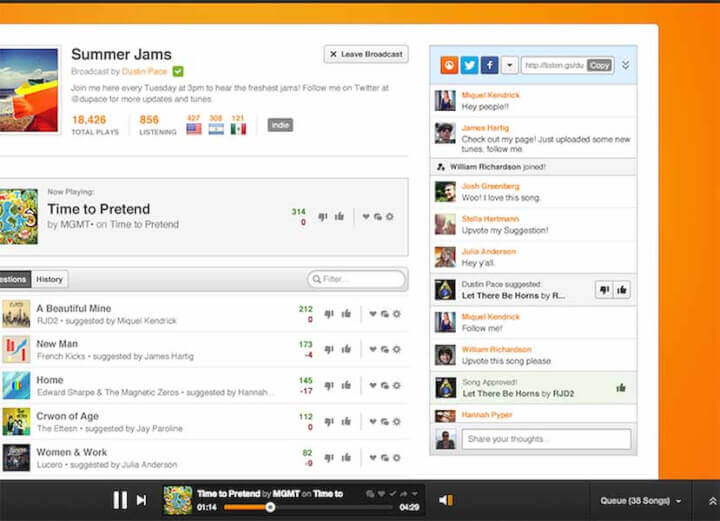The image size is (720, 521).
Task: Open Stella Hartmann's chat profile link
Action: click(490, 218)
